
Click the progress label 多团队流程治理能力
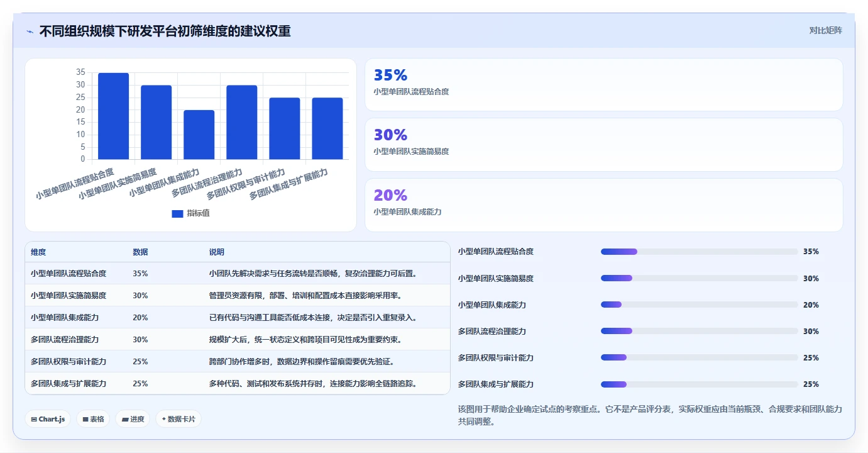tap(492, 331)
